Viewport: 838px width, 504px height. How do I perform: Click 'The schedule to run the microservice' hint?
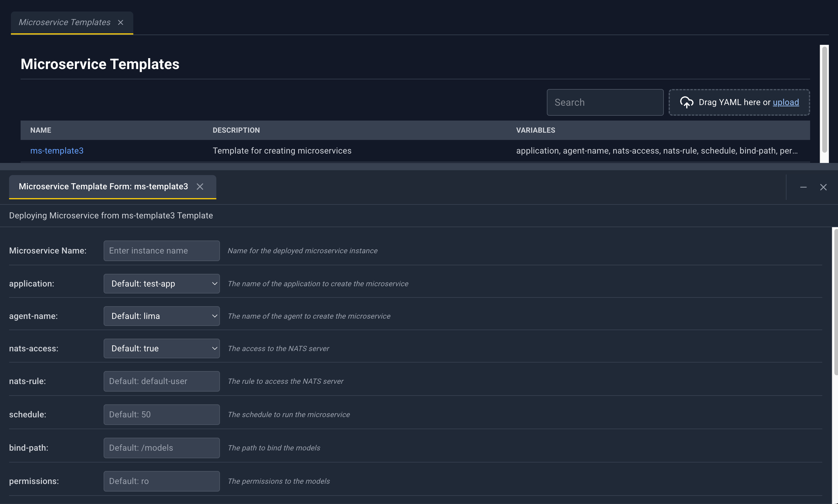289,414
